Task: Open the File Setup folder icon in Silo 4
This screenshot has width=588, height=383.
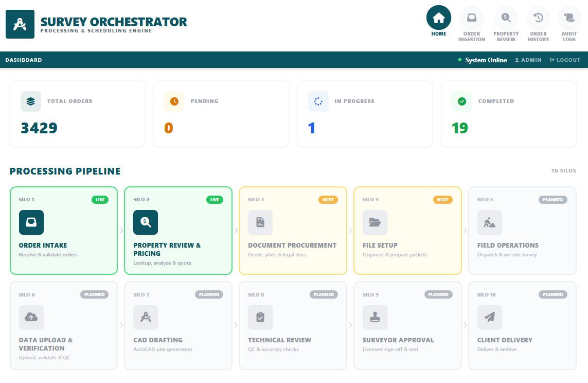Action: pos(375,222)
